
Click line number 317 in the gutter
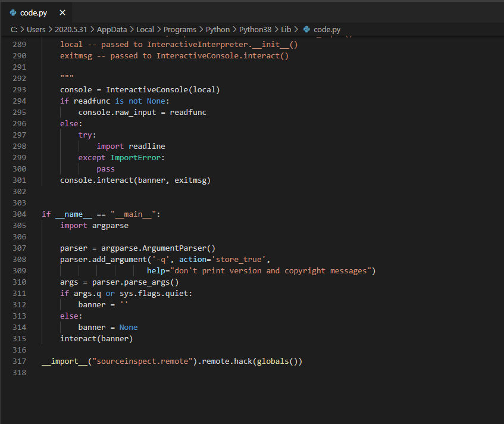click(x=19, y=361)
